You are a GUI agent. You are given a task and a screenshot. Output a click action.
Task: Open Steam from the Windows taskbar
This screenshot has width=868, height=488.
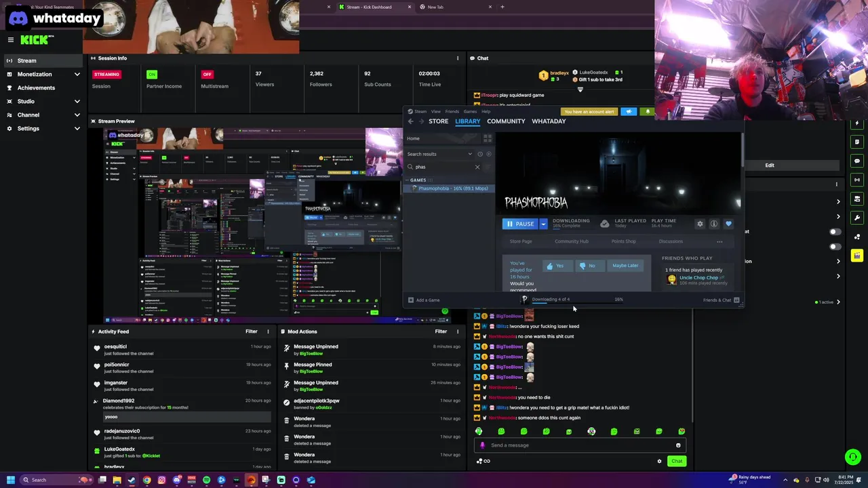pos(132,480)
